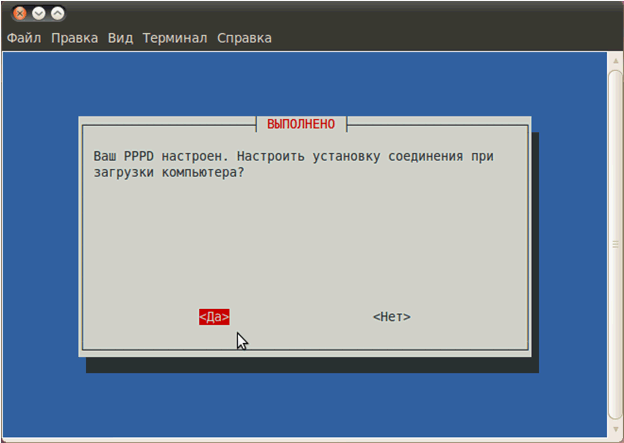Screen dimensions: 624x443
Task: Click the scrollbar up arrow
Action: coord(616,61)
